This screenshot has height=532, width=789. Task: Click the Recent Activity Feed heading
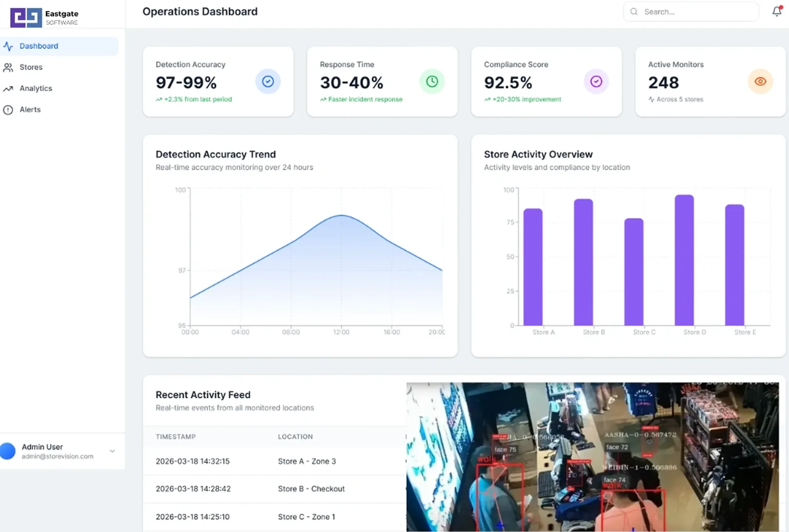coord(203,395)
